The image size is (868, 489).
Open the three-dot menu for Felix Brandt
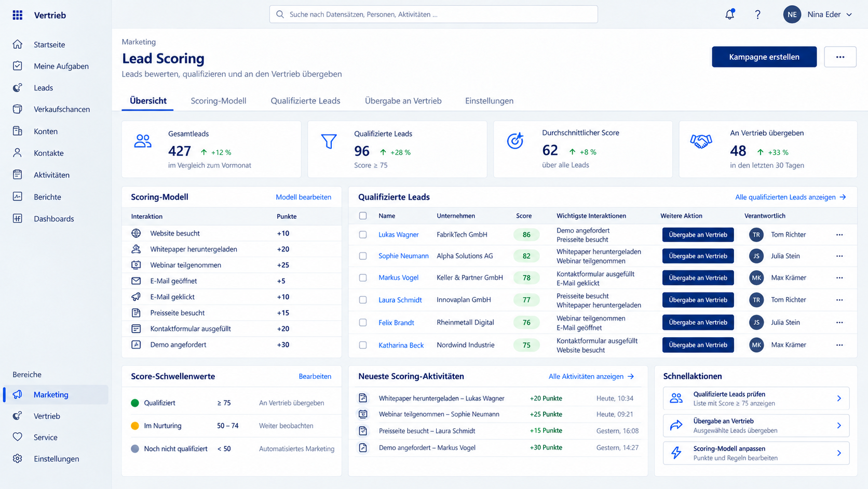point(839,323)
